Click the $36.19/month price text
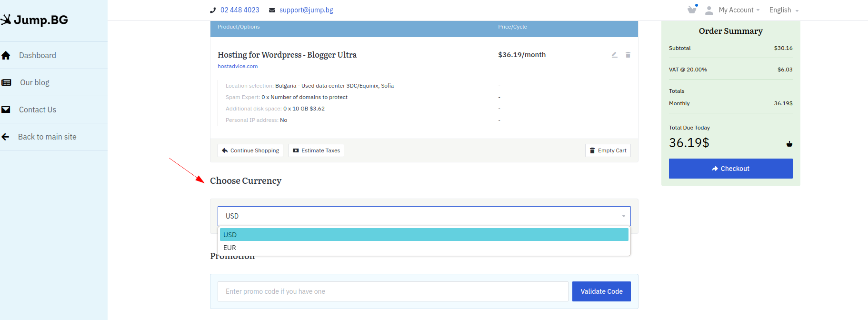The width and height of the screenshot is (868, 320). 522,55
